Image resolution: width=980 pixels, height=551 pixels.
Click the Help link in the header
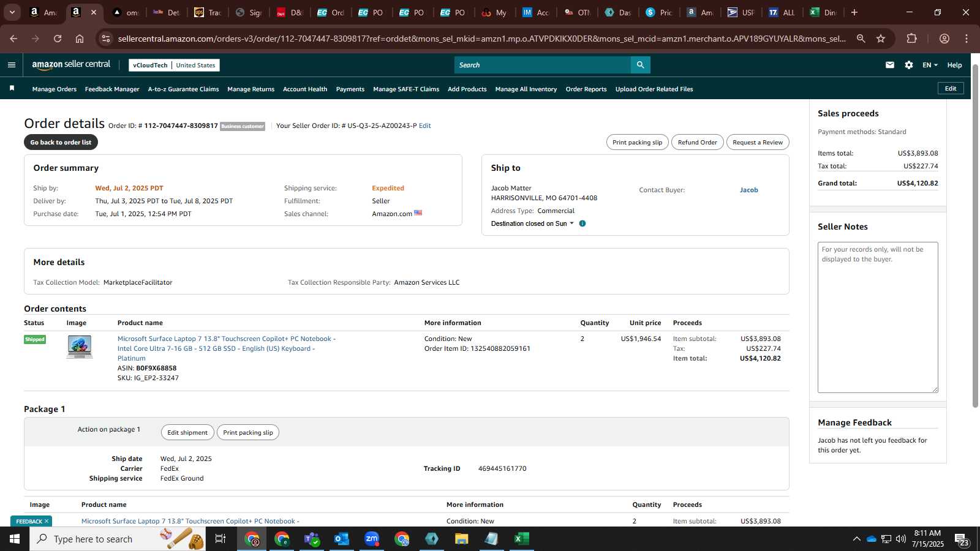click(954, 65)
